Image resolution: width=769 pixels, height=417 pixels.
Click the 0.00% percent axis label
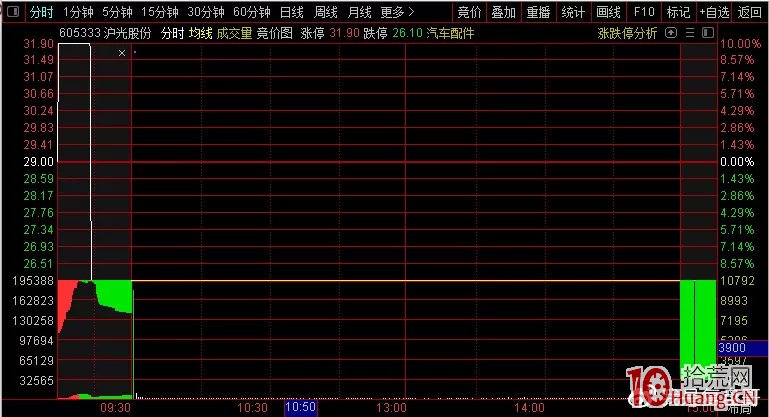click(737, 162)
